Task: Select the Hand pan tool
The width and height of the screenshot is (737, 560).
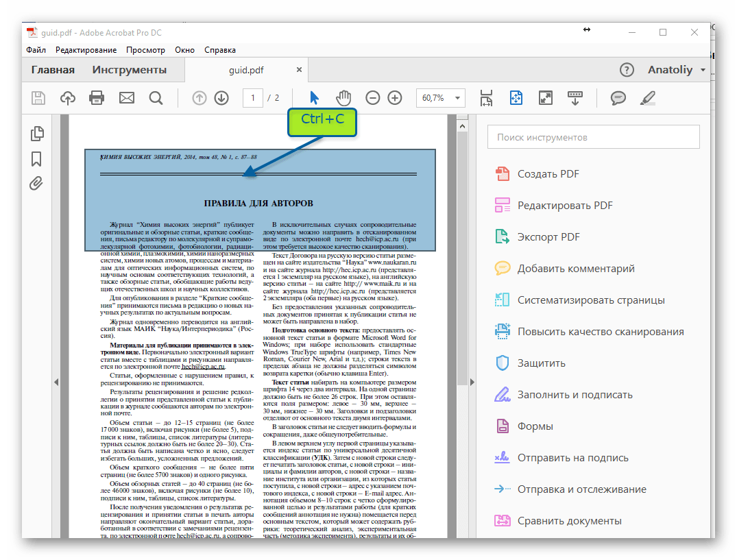Action: (343, 98)
